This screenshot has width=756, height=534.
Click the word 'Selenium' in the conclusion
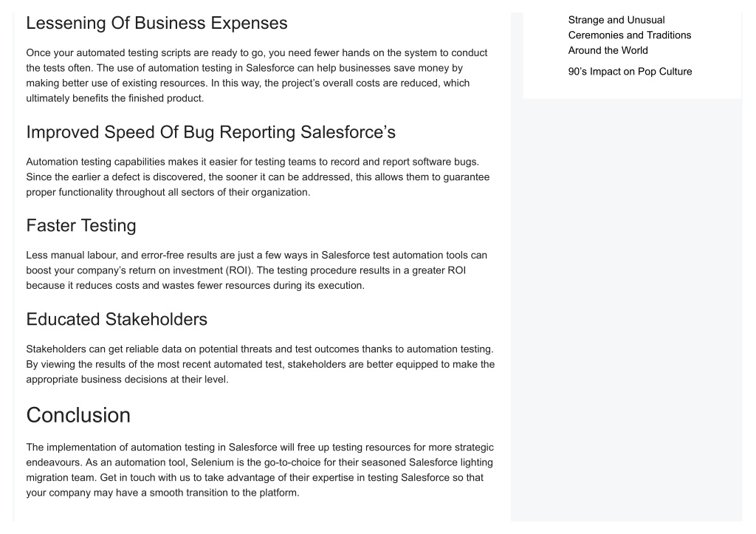212,462
